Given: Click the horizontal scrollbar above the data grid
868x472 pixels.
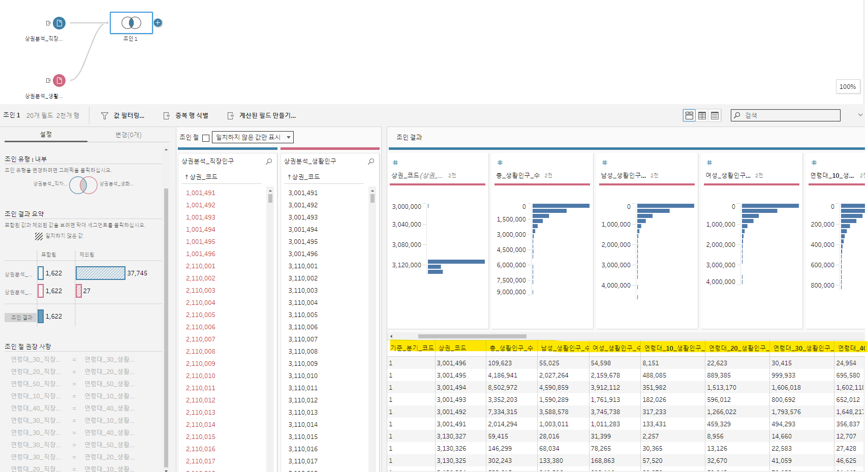Looking at the screenshot, I should tap(472, 336).
